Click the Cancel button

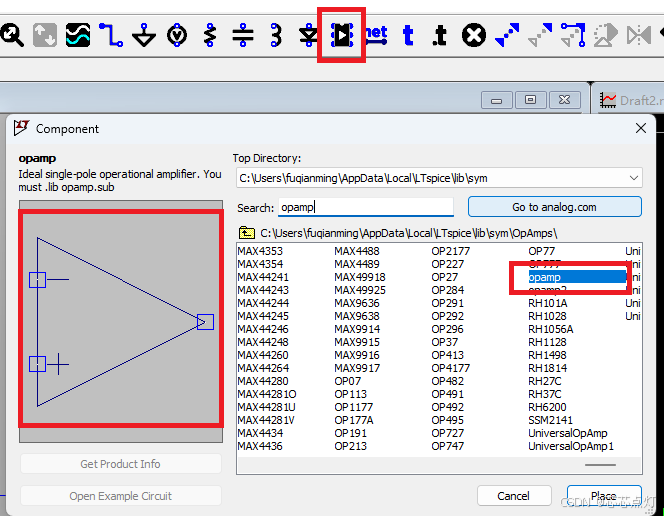[514, 496]
